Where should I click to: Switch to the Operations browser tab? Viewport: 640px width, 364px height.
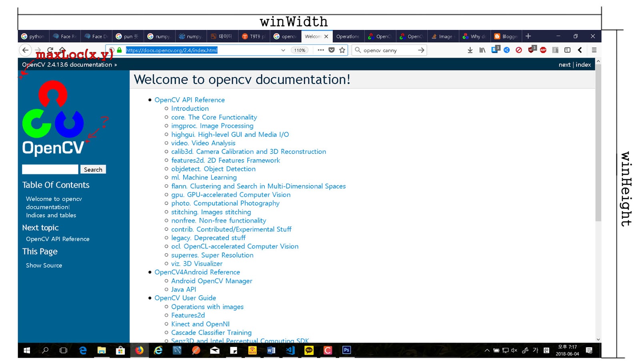348,36
